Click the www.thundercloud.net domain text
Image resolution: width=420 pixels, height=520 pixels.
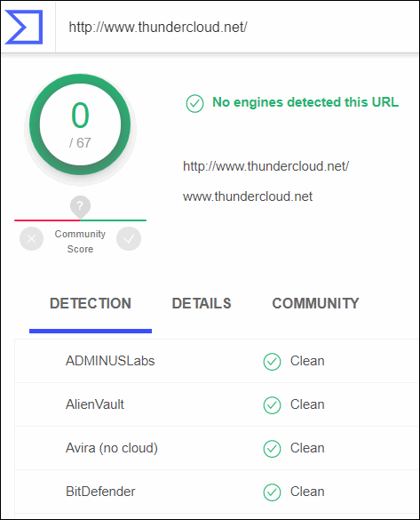tap(248, 196)
